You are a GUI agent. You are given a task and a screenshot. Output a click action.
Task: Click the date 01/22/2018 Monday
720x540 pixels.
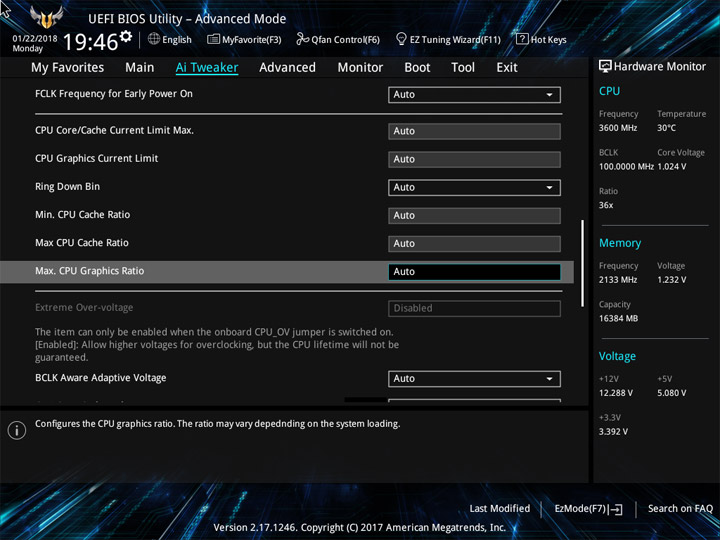(35, 44)
